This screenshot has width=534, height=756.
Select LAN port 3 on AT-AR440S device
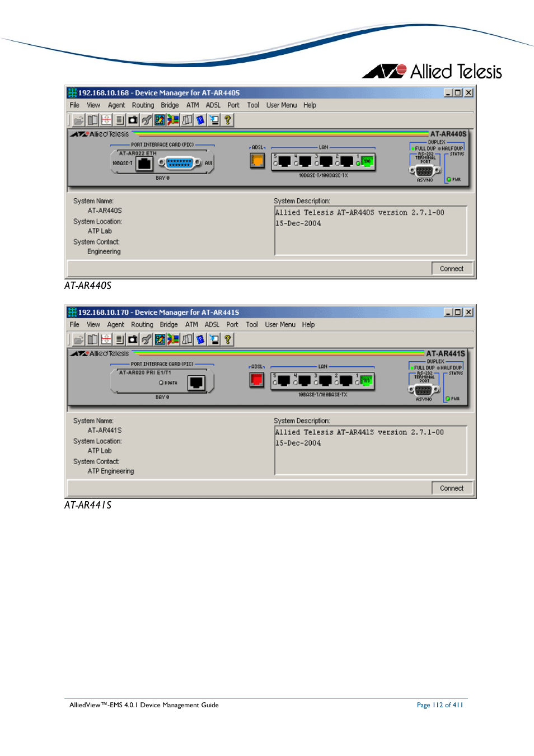pos(326,161)
